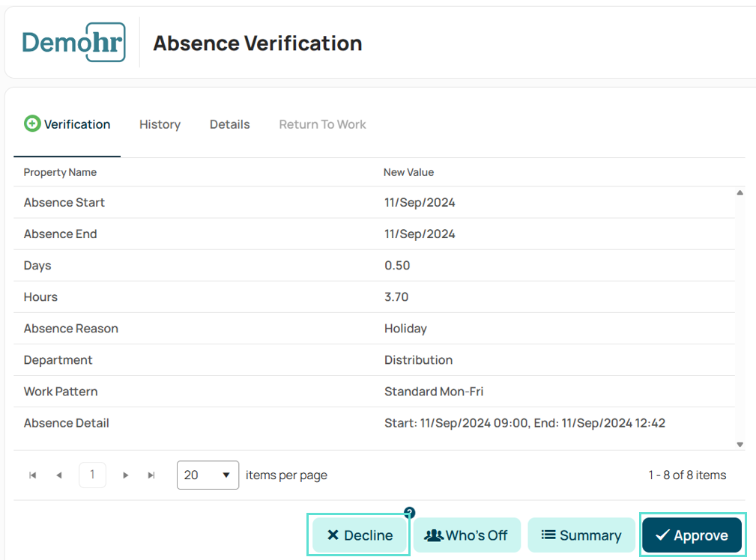Click the New Value column header
This screenshot has height=560, width=756.
point(409,172)
